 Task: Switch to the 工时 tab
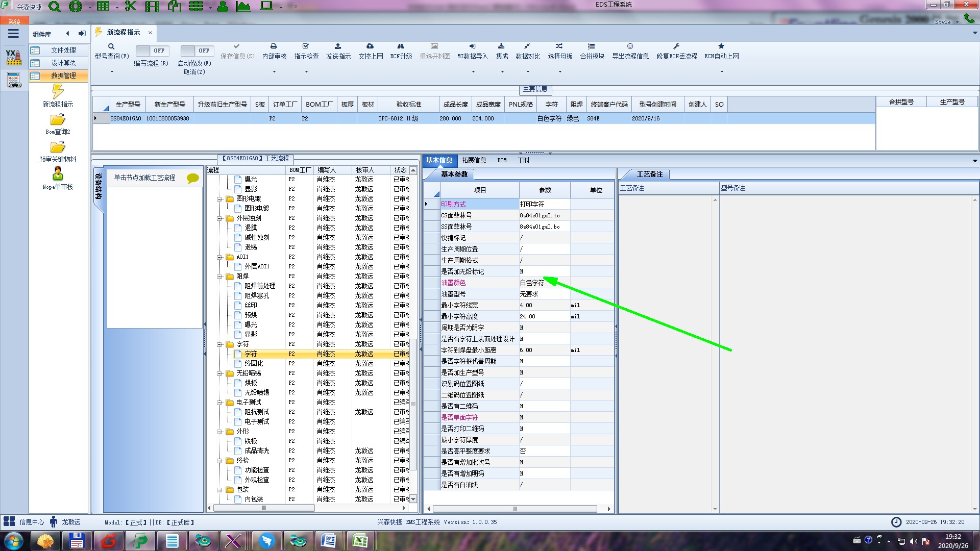pyautogui.click(x=523, y=160)
